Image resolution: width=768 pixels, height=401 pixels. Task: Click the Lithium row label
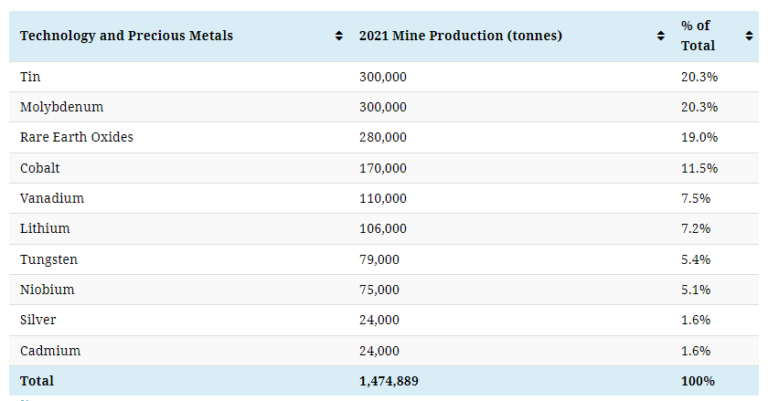point(45,228)
